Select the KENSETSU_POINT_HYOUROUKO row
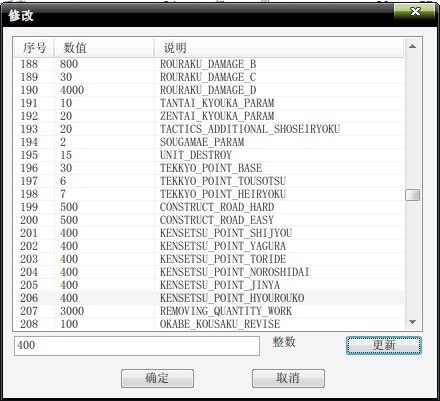 [x=209, y=298]
